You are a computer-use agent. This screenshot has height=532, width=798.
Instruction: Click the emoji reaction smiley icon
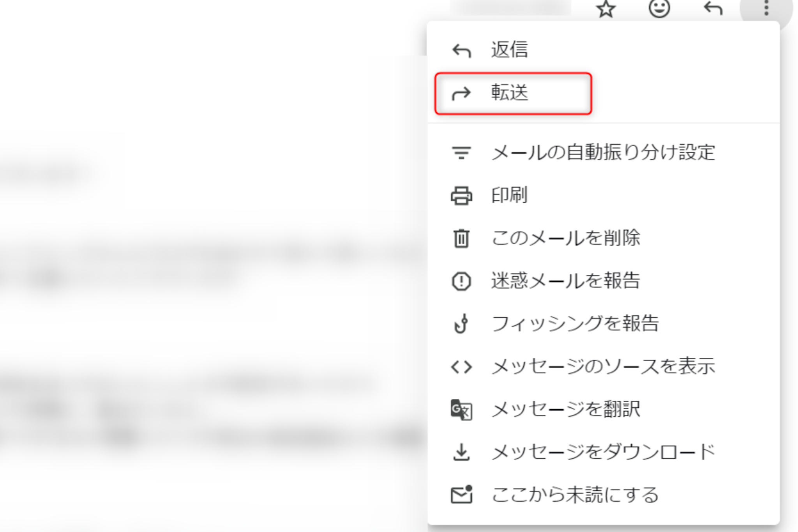coord(659,8)
